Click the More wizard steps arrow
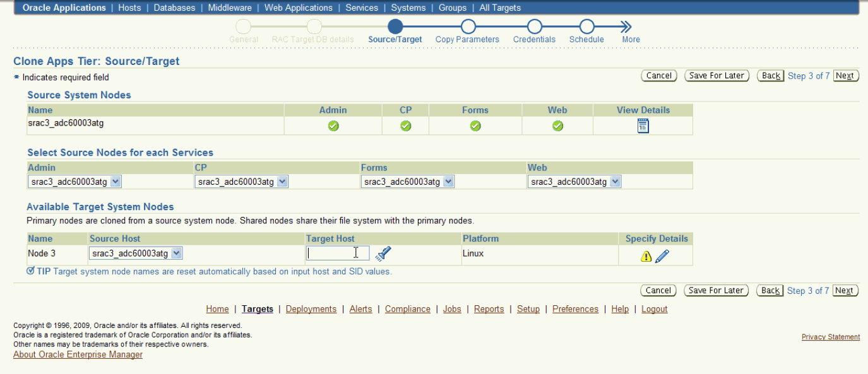868x374 pixels. 626,26
